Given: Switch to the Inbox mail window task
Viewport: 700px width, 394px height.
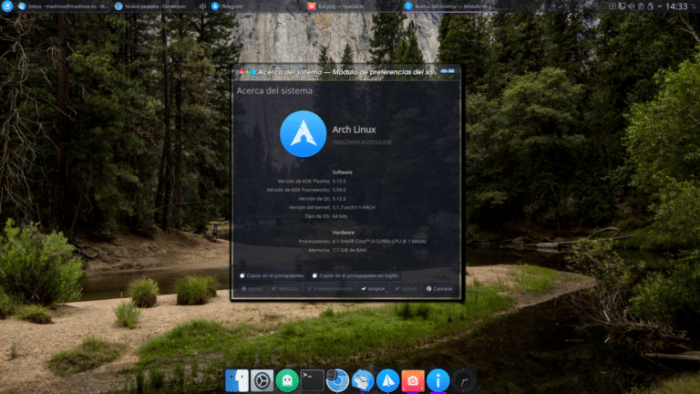Looking at the screenshot, I should 62,6.
